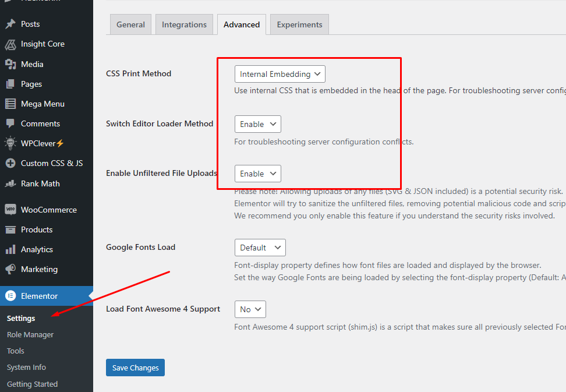Open Getting Started submenu link

tap(32, 384)
